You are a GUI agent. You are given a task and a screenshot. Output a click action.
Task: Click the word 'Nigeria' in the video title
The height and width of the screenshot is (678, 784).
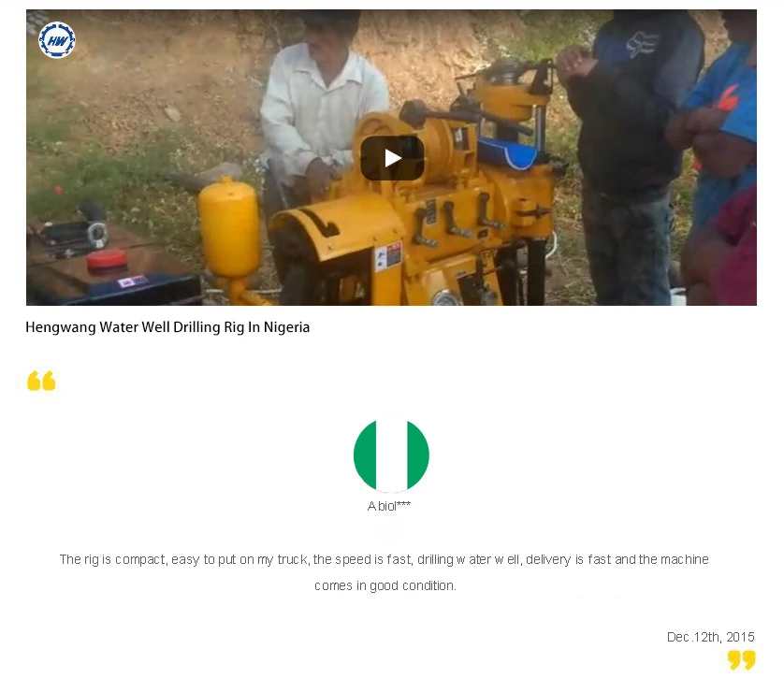[286, 327]
